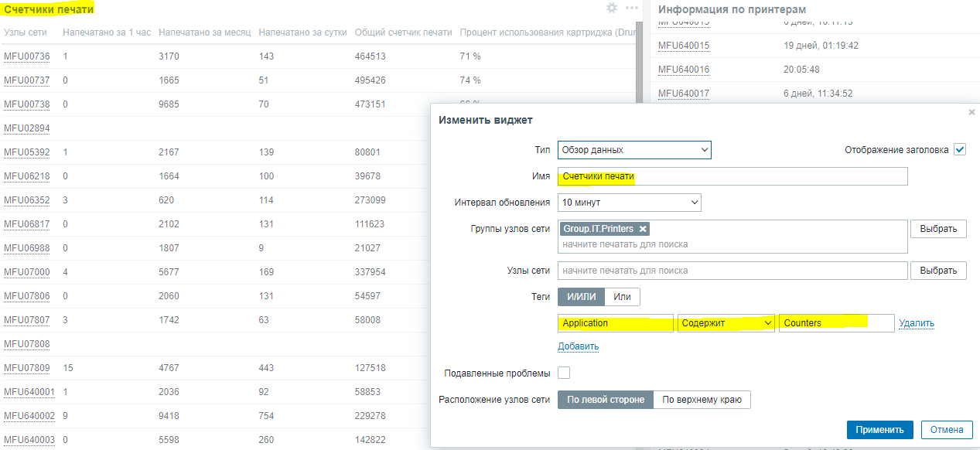Click the Напечатано за месяц column header
Image resolution: width=980 pixels, height=450 pixels.
pos(205,32)
